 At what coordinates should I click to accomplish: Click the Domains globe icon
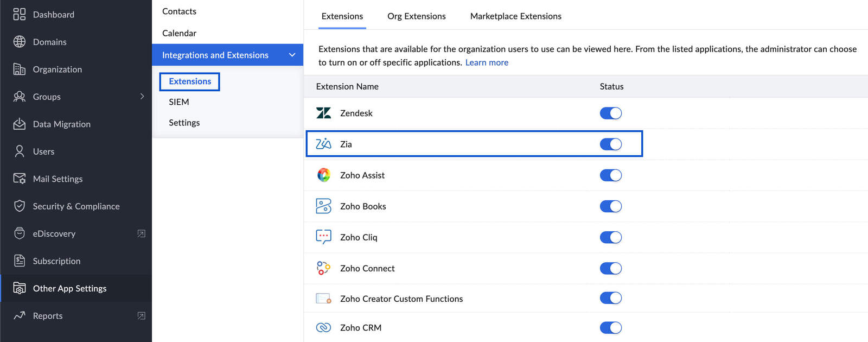coord(20,42)
